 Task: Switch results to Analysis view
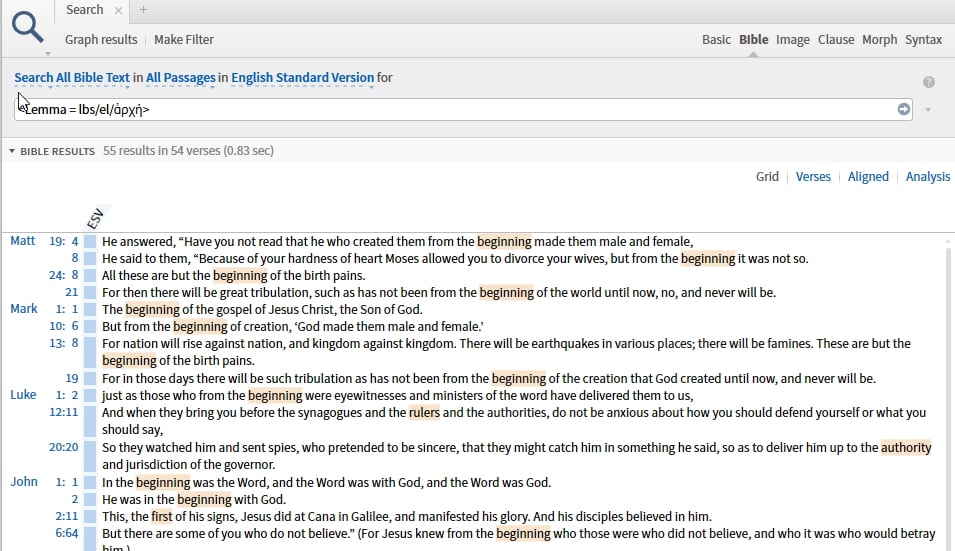click(928, 177)
